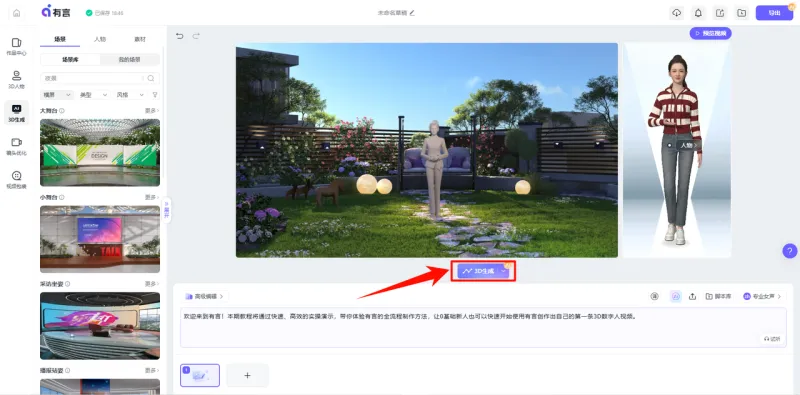Edit project title pencil icon

412,13
